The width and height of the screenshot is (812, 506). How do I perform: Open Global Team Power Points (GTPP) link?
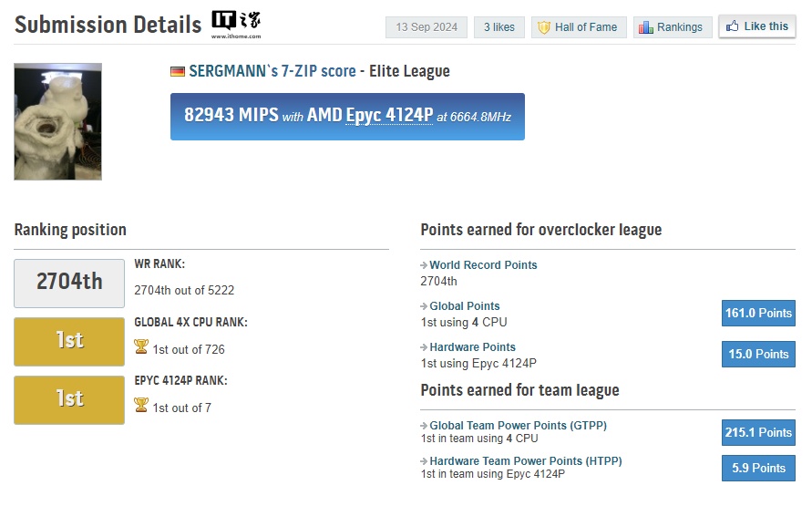click(518, 425)
